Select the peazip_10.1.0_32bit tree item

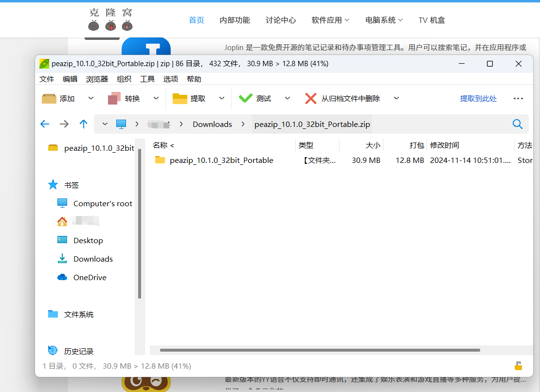coord(99,148)
